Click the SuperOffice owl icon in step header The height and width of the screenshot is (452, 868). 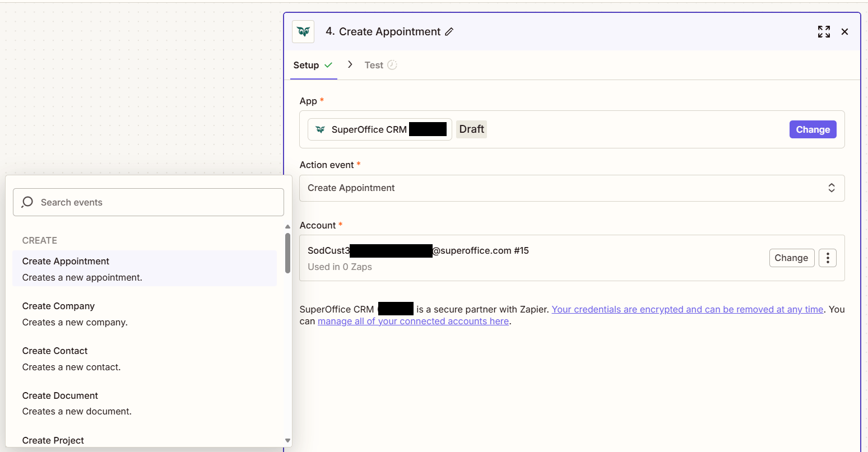tap(303, 32)
